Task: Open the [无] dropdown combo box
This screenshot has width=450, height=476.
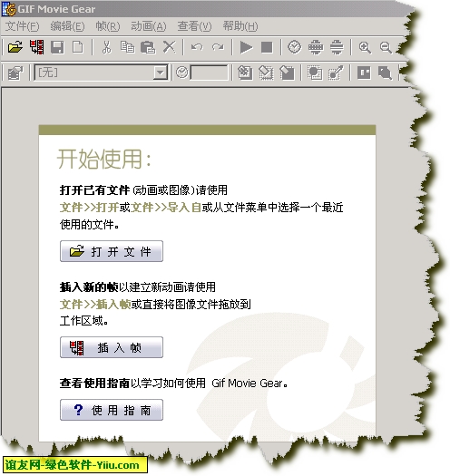Action: [x=101, y=73]
